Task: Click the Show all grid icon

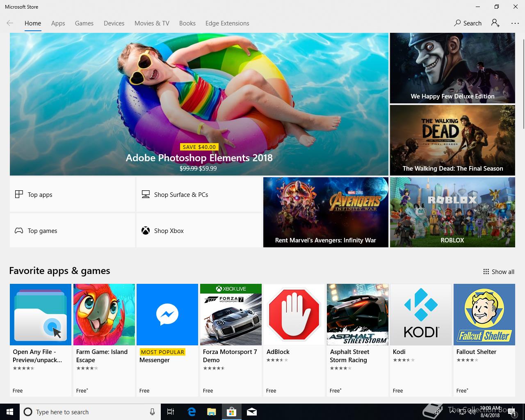Action: (x=486, y=272)
